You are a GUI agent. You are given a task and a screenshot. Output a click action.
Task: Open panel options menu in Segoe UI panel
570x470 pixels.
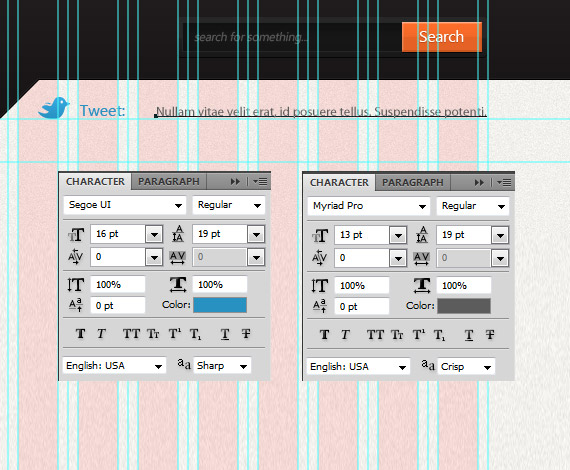pyautogui.click(x=260, y=181)
